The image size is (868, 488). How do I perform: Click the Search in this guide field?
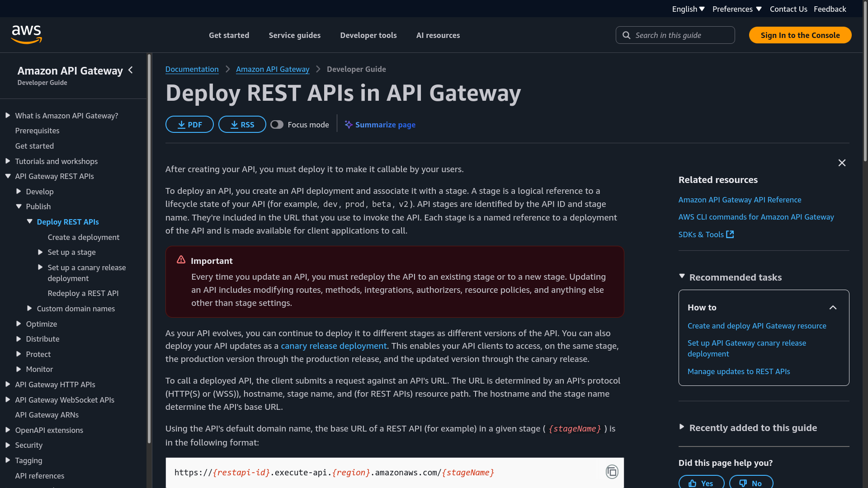pos(675,35)
